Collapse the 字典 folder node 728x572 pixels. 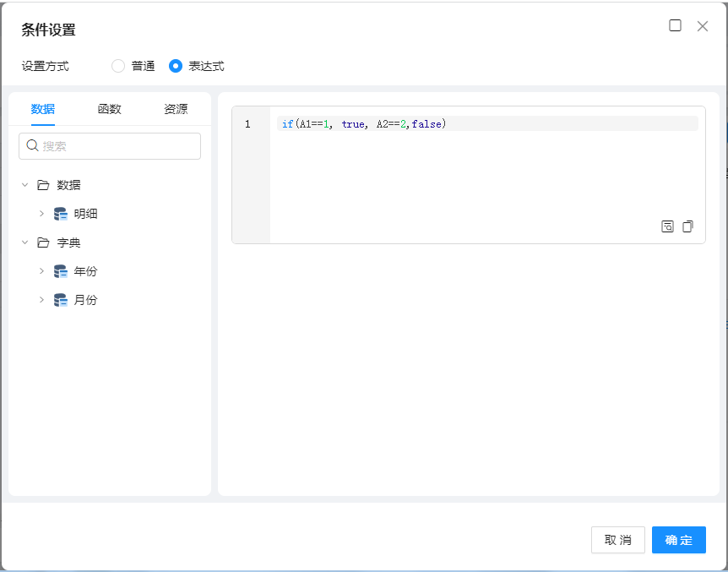pos(24,242)
